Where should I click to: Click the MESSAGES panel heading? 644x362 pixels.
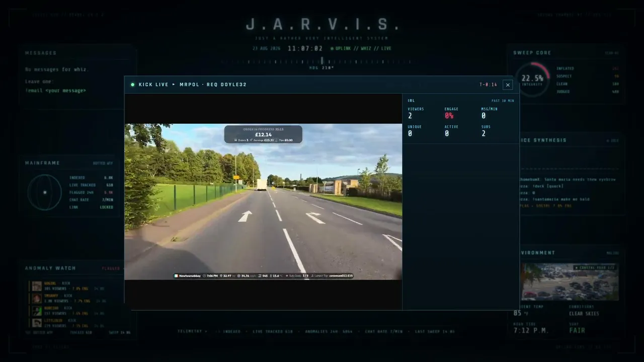coord(41,53)
